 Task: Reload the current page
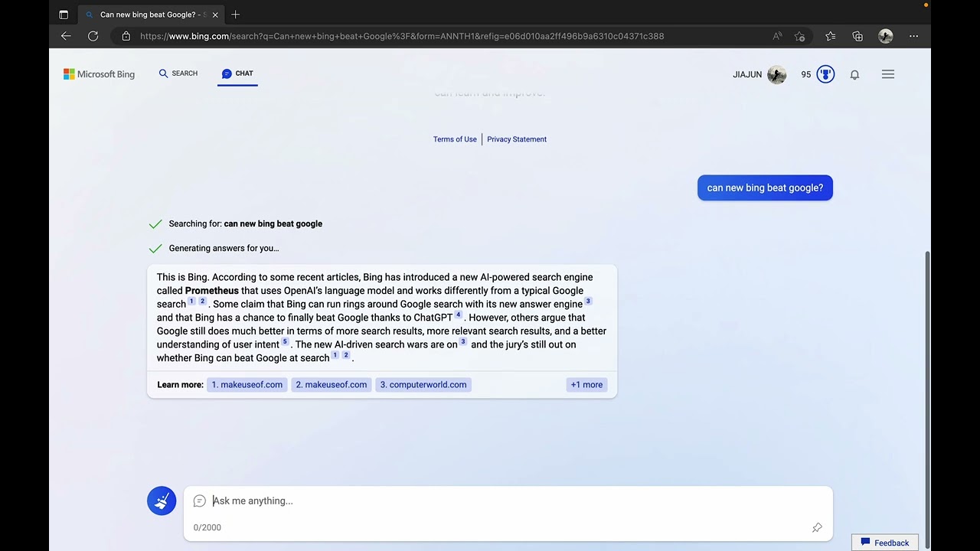[93, 36]
